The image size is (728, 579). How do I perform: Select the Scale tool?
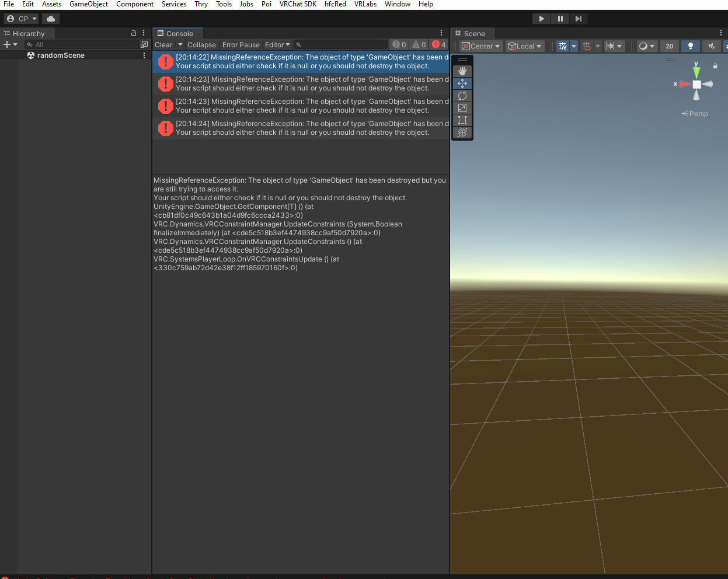coord(462,108)
